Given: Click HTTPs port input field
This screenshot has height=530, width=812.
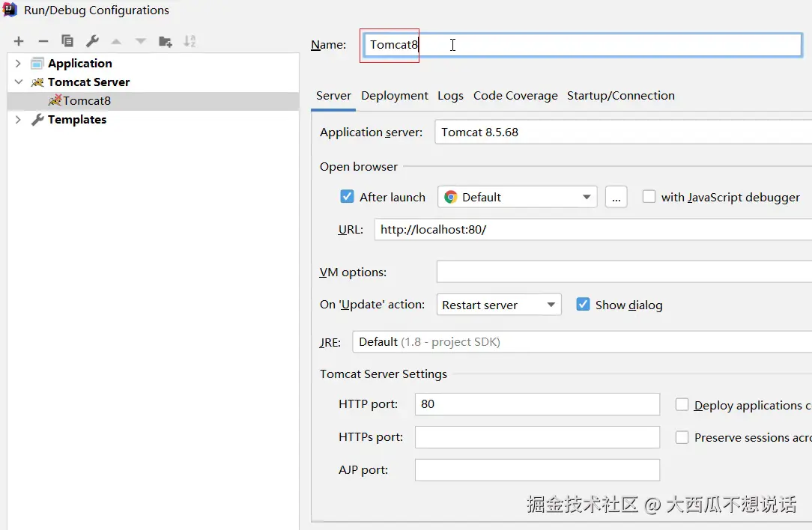Looking at the screenshot, I should coord(538,437).
